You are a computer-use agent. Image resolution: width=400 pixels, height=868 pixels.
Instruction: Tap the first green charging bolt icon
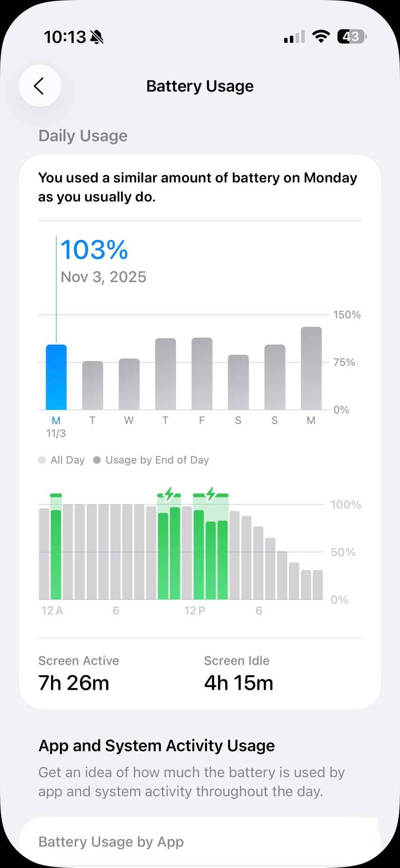[169, 494]
